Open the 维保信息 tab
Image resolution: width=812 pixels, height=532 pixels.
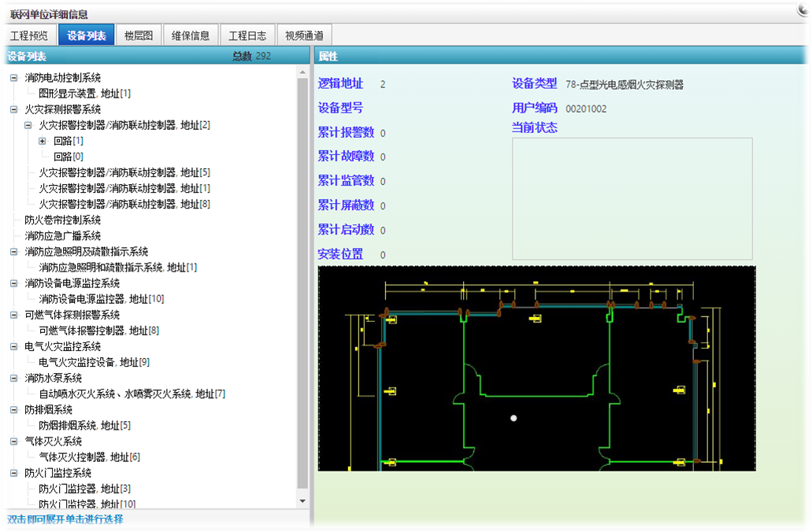pyautogui.click(x=191, y=35)
